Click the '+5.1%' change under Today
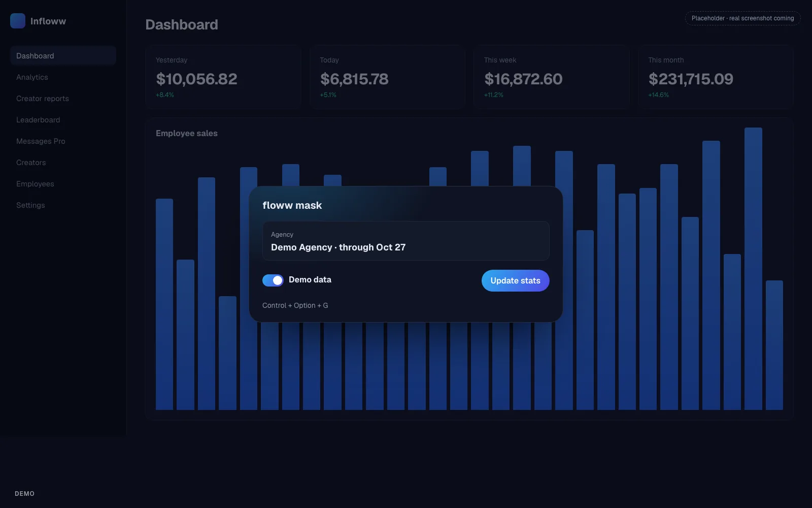The height and width of the screenshot is (508, 812). (x=328, y=95)
